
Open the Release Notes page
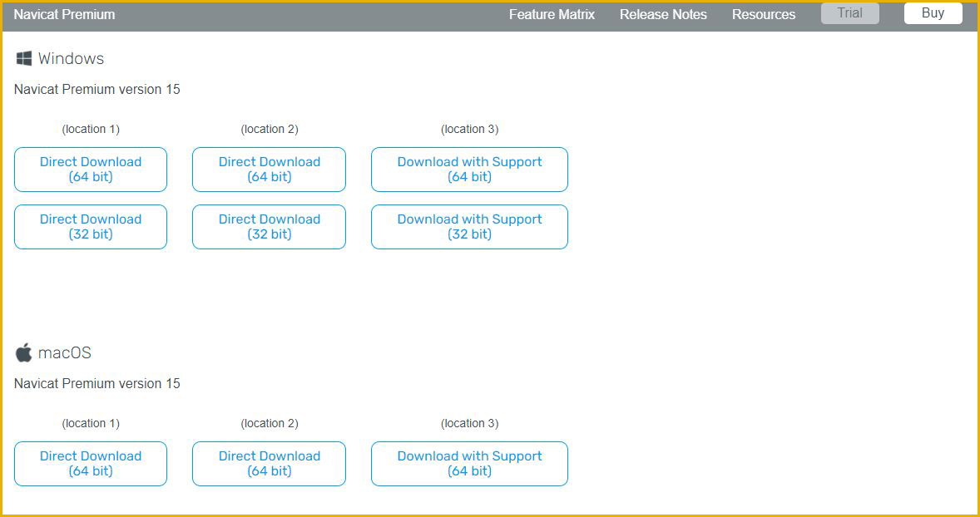[663, 14]
